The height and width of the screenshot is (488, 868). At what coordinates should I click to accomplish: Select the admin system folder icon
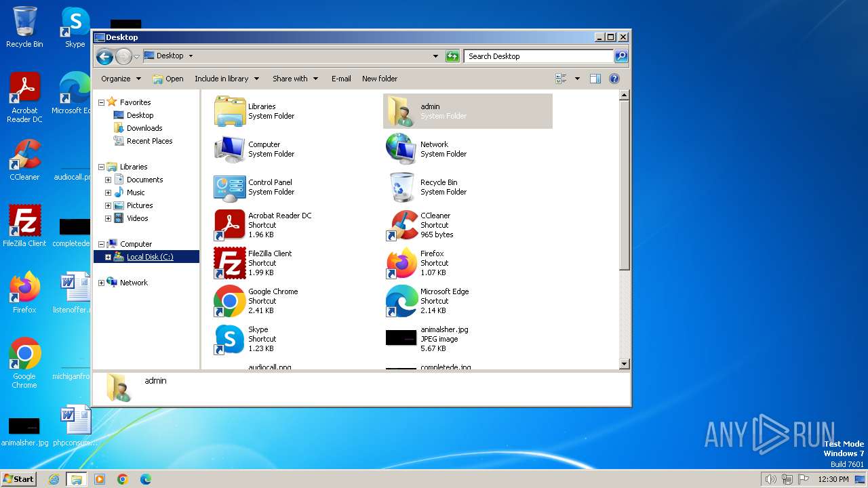coord(401,111)
